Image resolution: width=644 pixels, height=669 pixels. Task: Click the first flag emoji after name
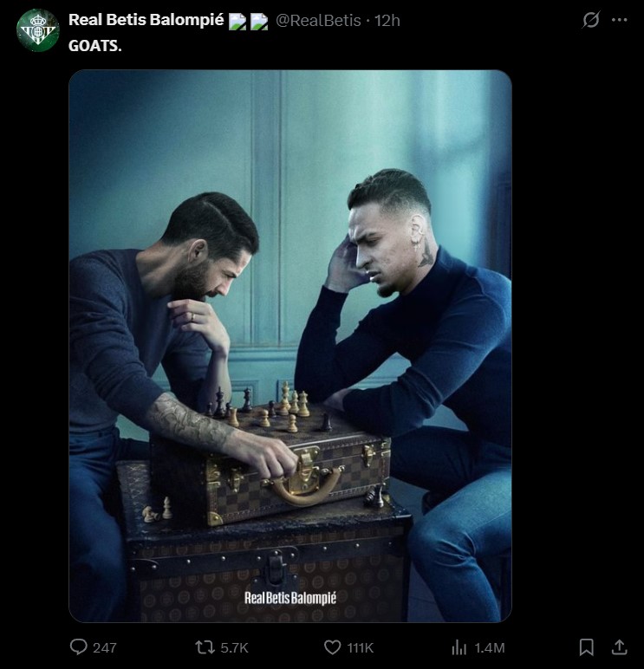pyautogui.click(x=237, y=22)
